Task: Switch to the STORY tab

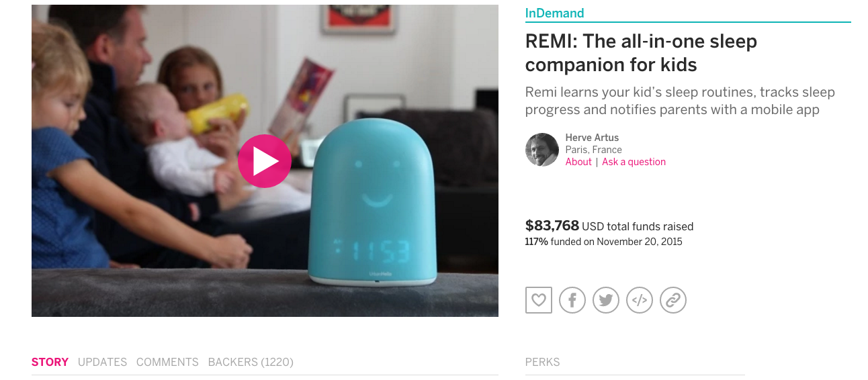Action: pos(50,362)
